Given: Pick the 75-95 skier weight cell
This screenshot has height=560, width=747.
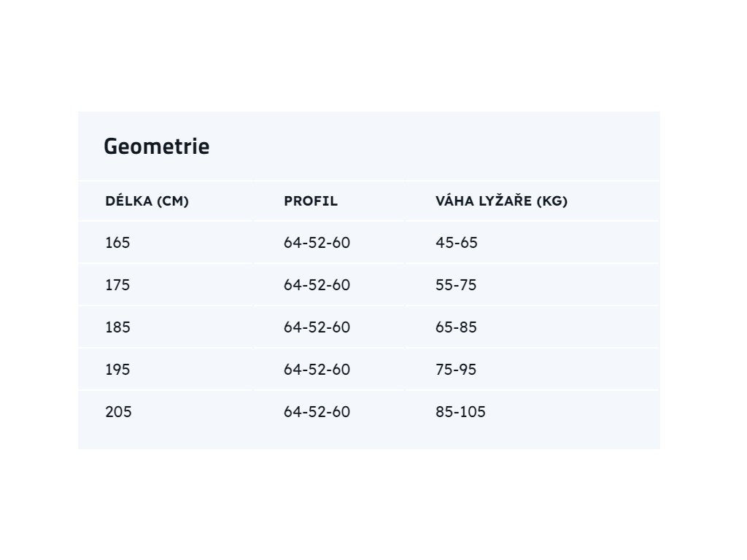Looking at the screenshot, I should [x=456, y=370].
